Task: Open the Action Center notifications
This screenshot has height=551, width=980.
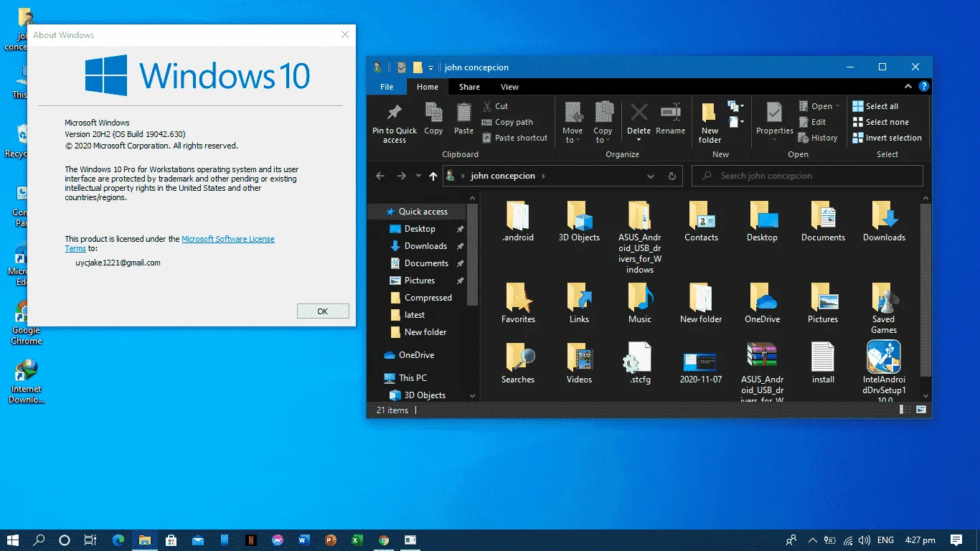Action: point(956,540)
